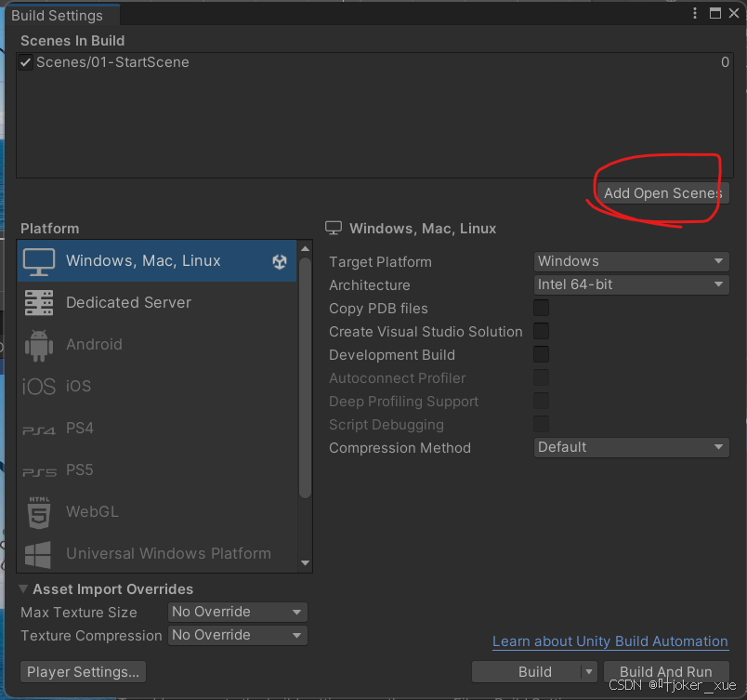
Task: Click the scene build index 0
Action: pyautogui.click(x=725, y=62)
